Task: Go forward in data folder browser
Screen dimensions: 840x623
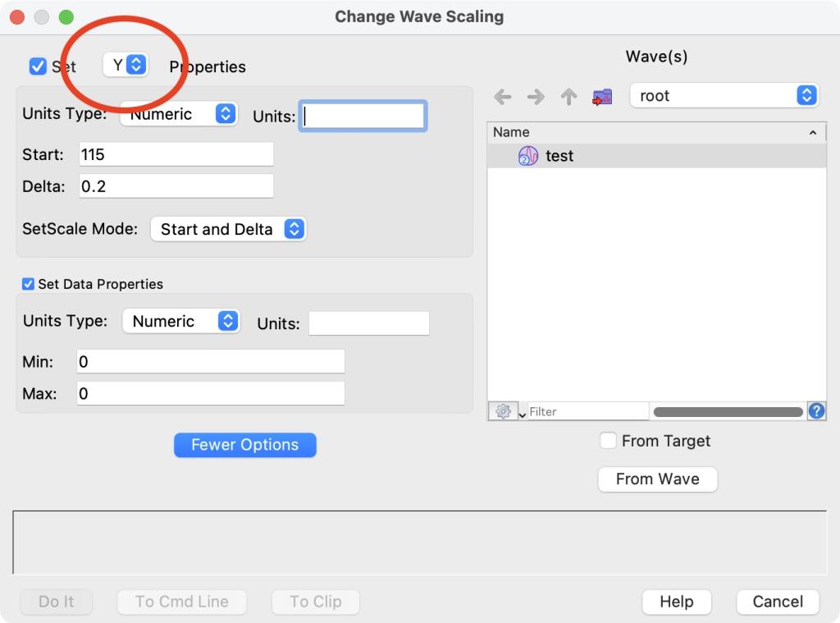Action: [536, 97]
